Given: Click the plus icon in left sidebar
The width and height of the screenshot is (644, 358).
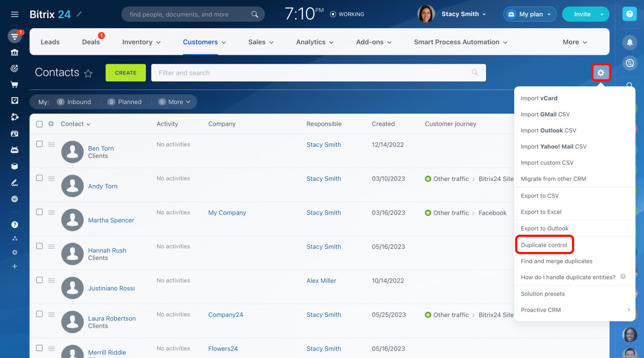Looking at the screenshot, I should [x=15, y=266].
